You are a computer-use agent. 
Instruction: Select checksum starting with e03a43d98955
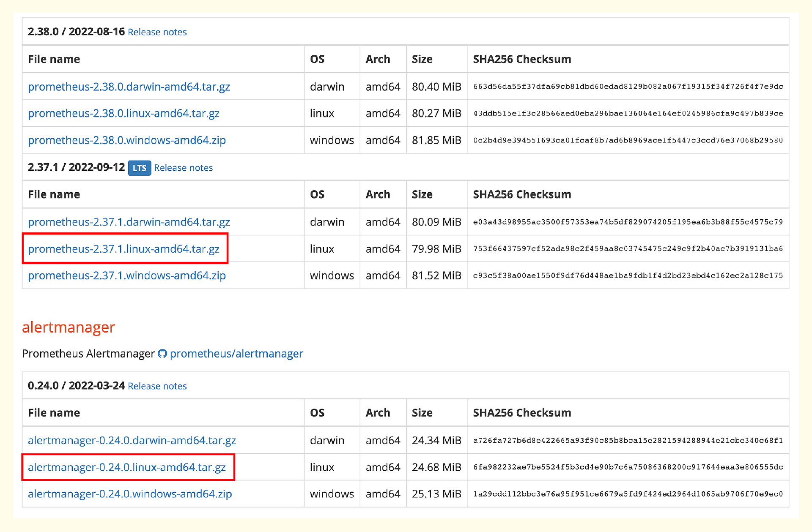[628, 222]
